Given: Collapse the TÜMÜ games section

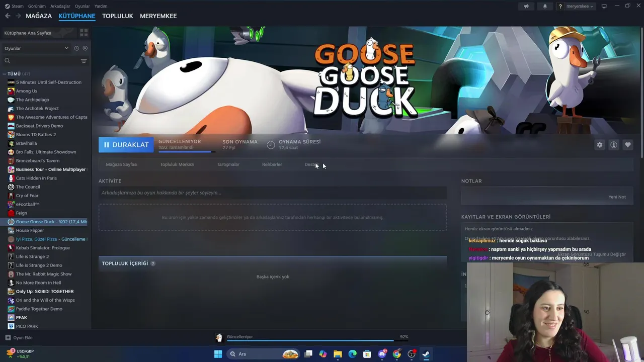Looking at the screenshot, I should click(x=5, y=74).
